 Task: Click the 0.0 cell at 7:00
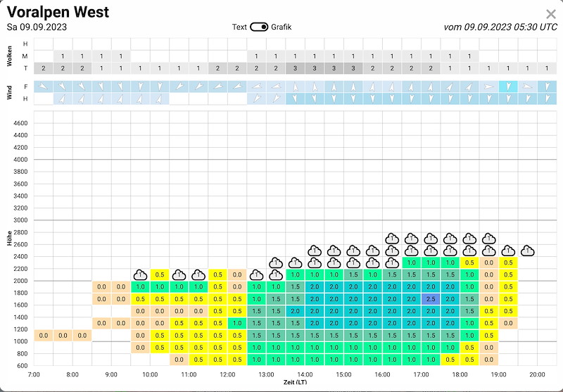44,336
